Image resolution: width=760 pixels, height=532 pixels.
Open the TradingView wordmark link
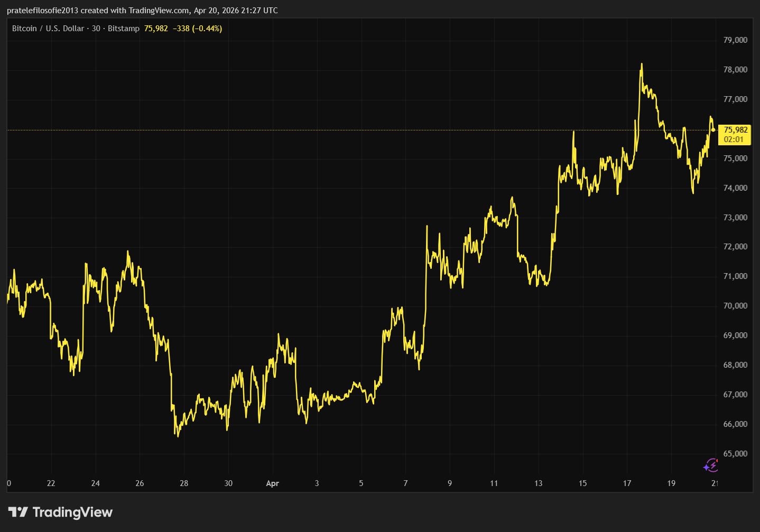pos(72,512)
